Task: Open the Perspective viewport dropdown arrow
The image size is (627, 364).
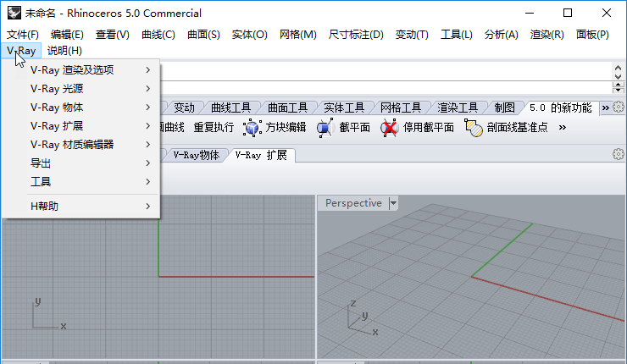Action: (x=393, y=203)
